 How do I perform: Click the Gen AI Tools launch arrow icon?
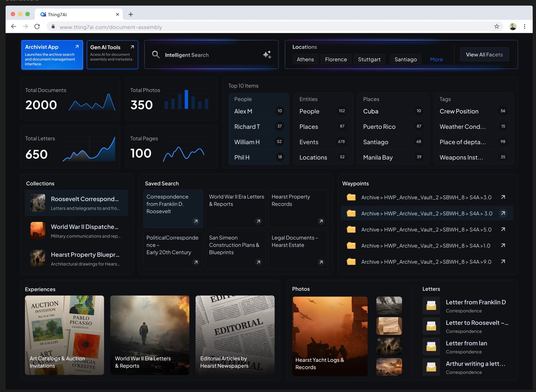(x=132, y=47)
